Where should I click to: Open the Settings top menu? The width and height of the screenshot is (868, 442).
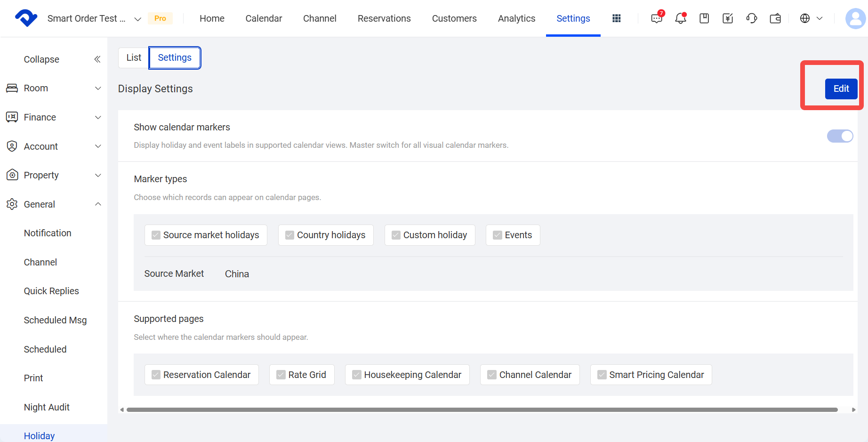pyautogui.click(x=573, y=18)
